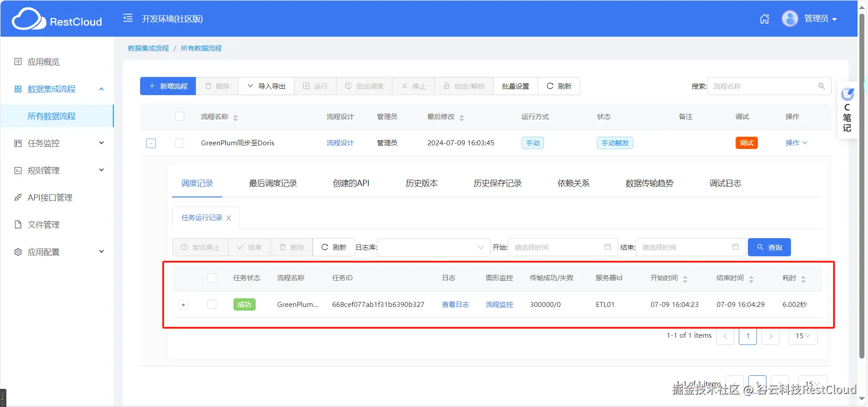Toggle the select-all checkbox in task records header
The height and width of the screenshot is (407, 868).
[x=212, y=278]
